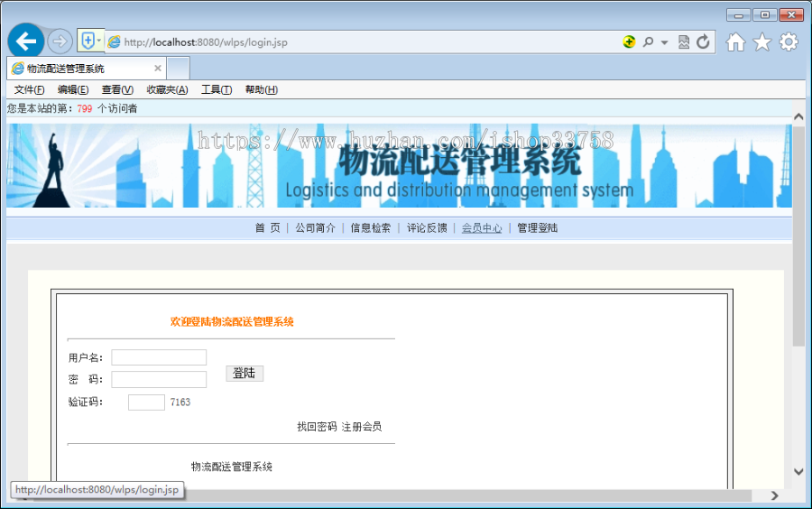Refresh the page with the reload icon
812x509 pixels.
[x=703, y=42]
